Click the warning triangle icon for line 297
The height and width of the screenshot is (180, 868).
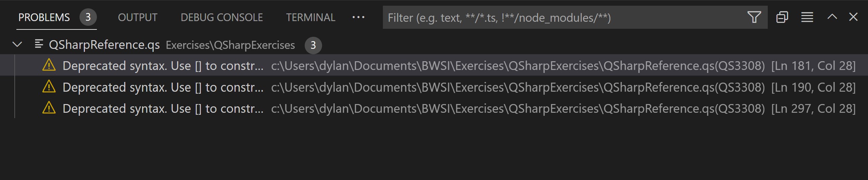[x=49, y=108]
